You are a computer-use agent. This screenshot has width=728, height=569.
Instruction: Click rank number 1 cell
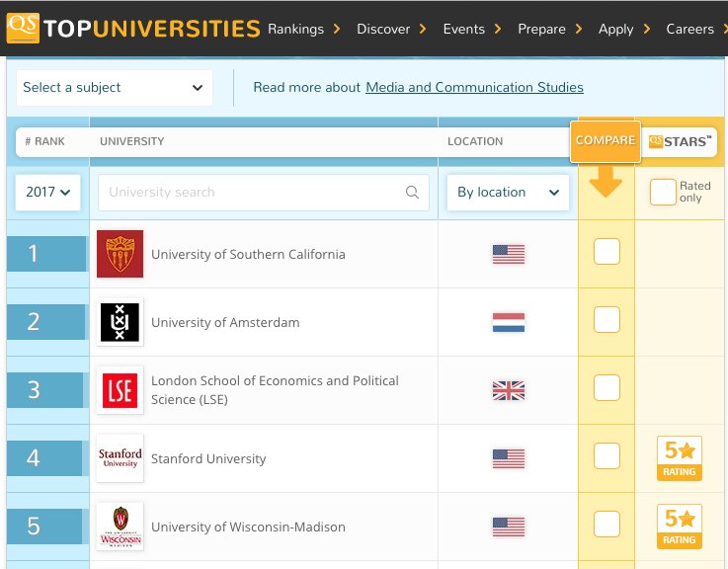(46, 254)
